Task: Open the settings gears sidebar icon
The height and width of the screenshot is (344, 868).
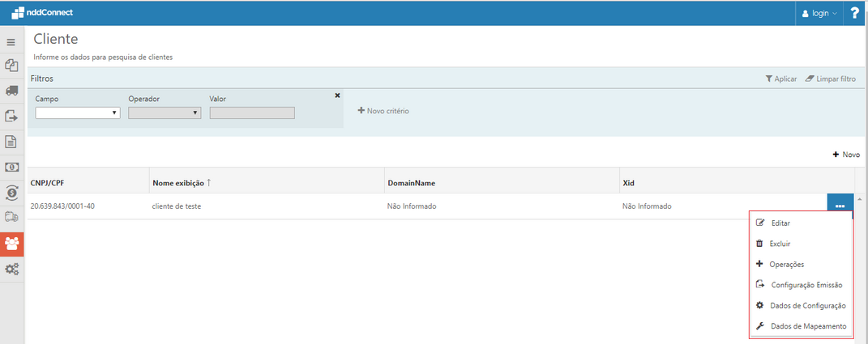Action: pos(11,270)
